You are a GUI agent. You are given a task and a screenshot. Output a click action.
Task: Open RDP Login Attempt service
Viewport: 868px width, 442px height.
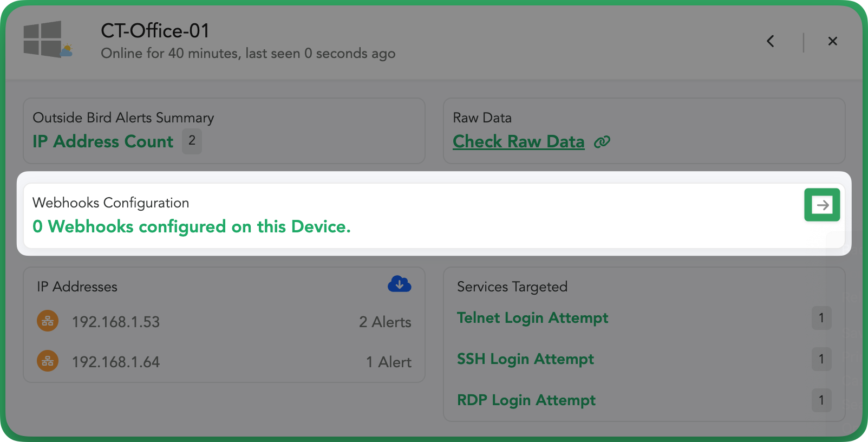[x=526, y=400]
